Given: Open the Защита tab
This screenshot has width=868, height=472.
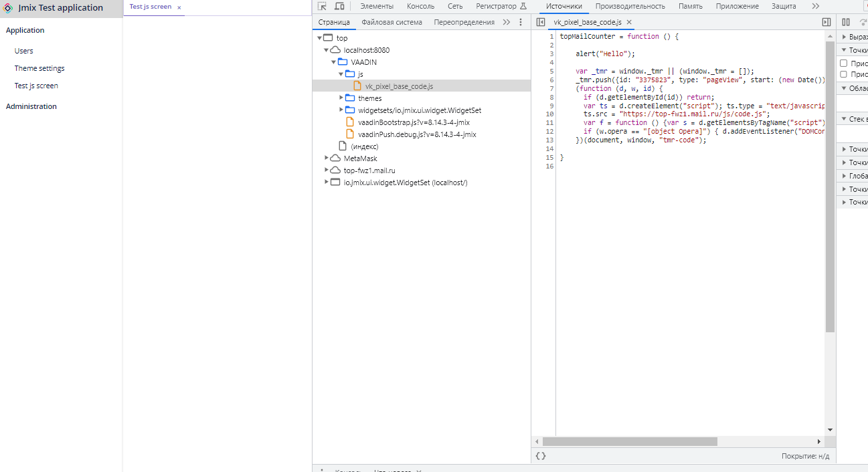Looking at the screenshot, I should coord(784,6).
